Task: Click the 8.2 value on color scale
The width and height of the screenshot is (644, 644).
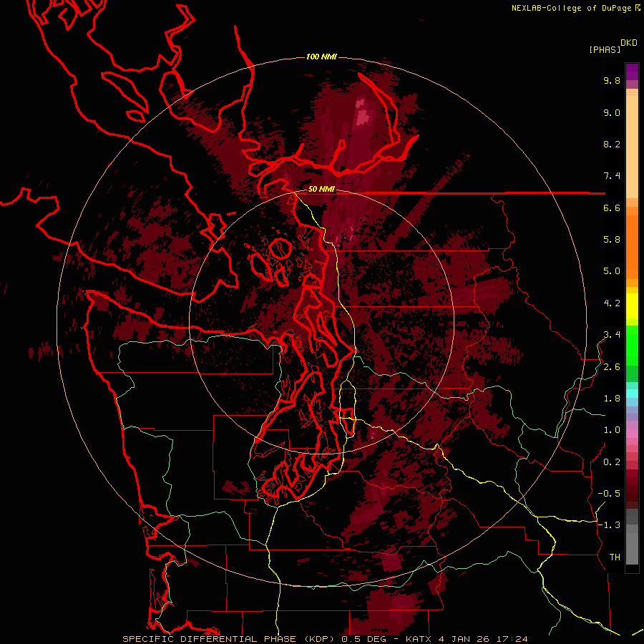Action: pyautogui.click(x=612, y=144)
